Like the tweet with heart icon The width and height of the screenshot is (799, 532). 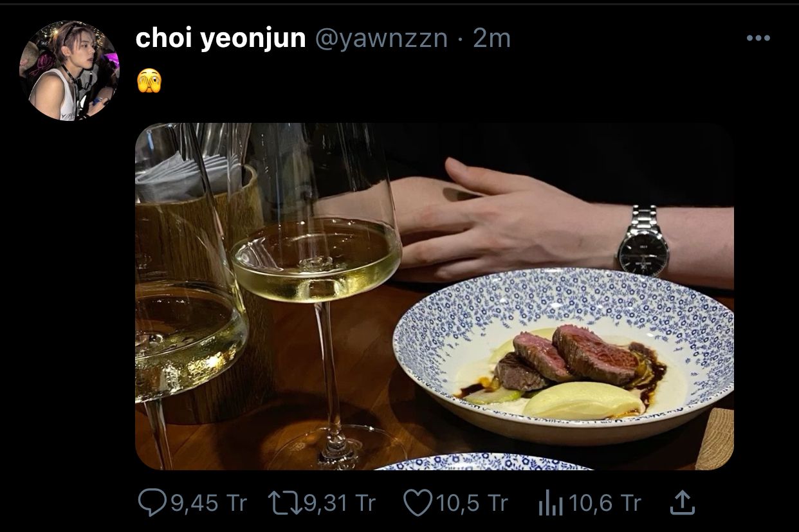pyautogui.click(x=418, y=502)
